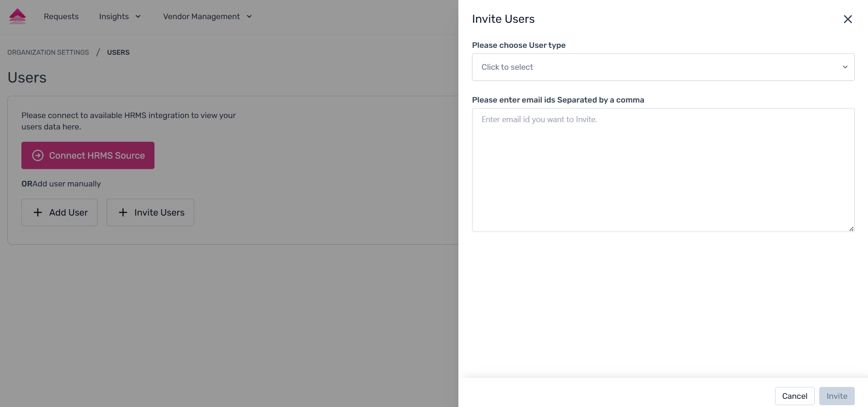Screen dimensions: 868x407
Task: Open the Vendor Management menu
Action: (201, 16)
